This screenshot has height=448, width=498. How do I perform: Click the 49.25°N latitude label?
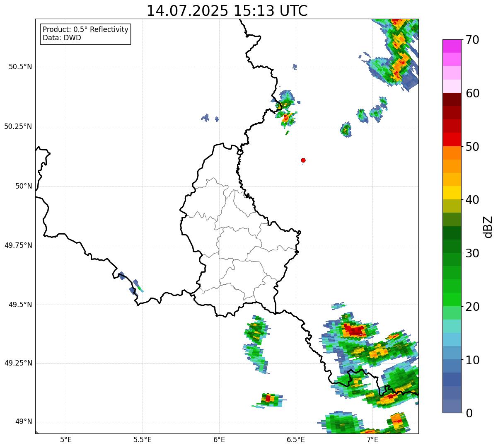tap(18, 363)
